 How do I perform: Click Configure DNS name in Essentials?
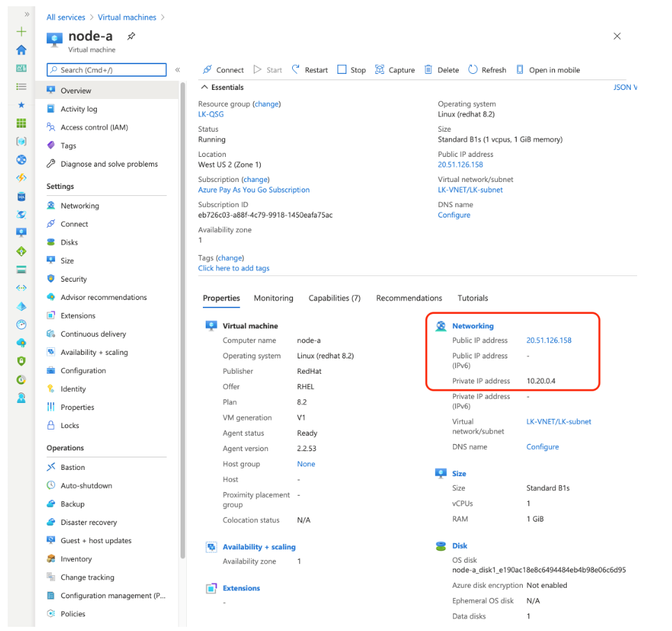[454, 215]
